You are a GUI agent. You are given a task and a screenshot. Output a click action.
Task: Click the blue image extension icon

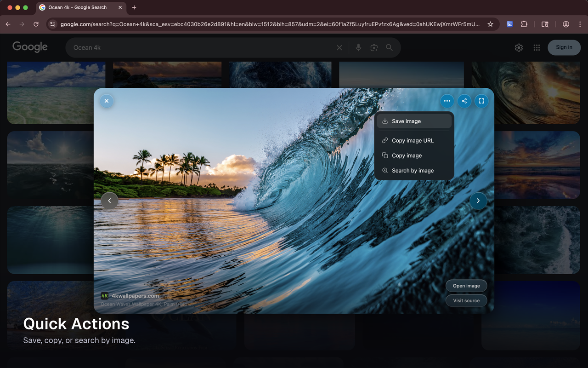[x=509, y=24]
